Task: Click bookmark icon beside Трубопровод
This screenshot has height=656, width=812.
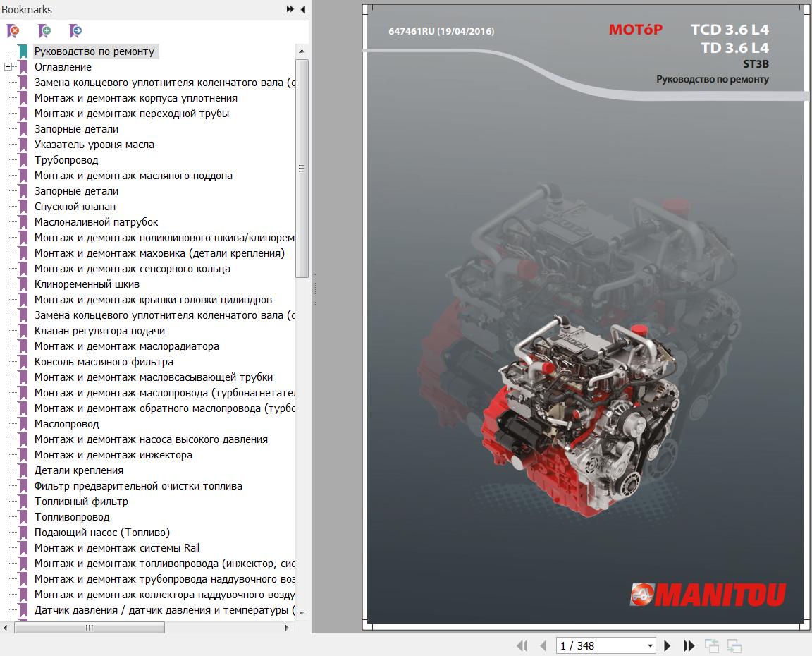Action: (x=23, y=160)
